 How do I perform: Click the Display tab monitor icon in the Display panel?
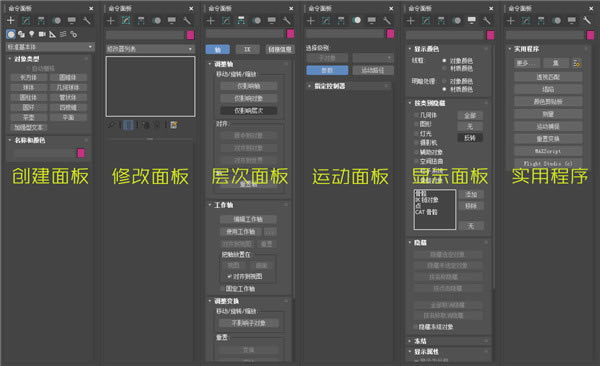coord(472,20)
